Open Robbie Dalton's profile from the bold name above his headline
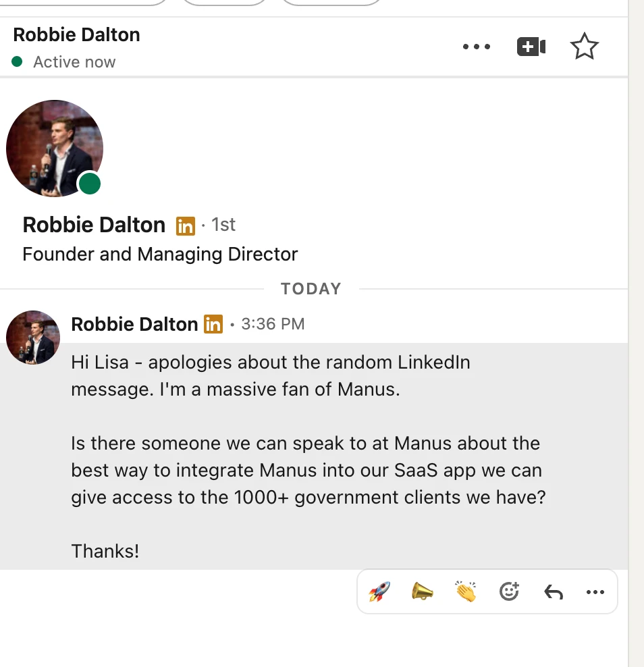 (x=94, y=225)
